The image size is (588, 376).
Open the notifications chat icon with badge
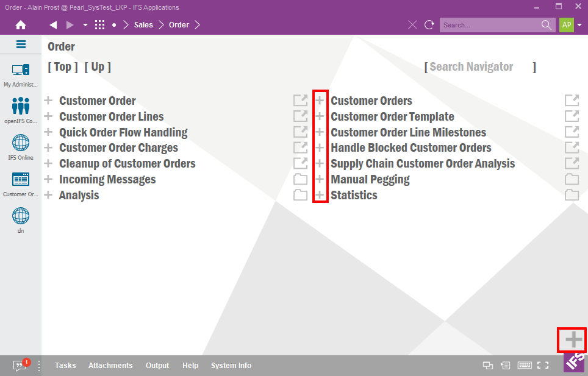pos(20,366)
